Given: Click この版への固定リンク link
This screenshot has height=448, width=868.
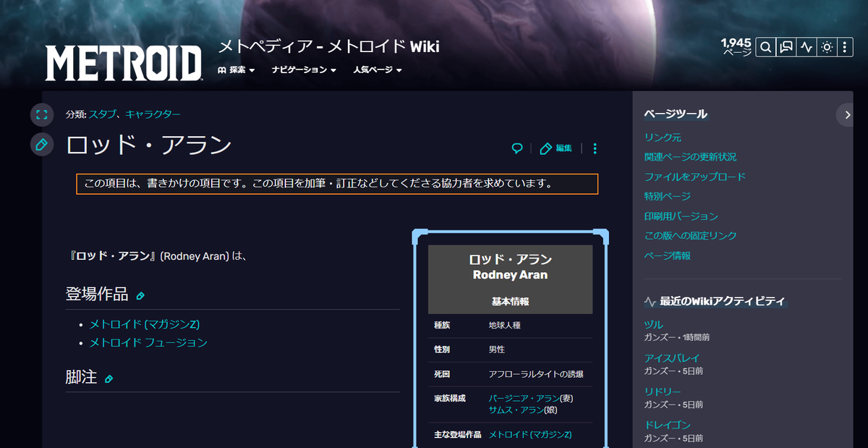Looking at the screenshot, I should pos(690,236).
